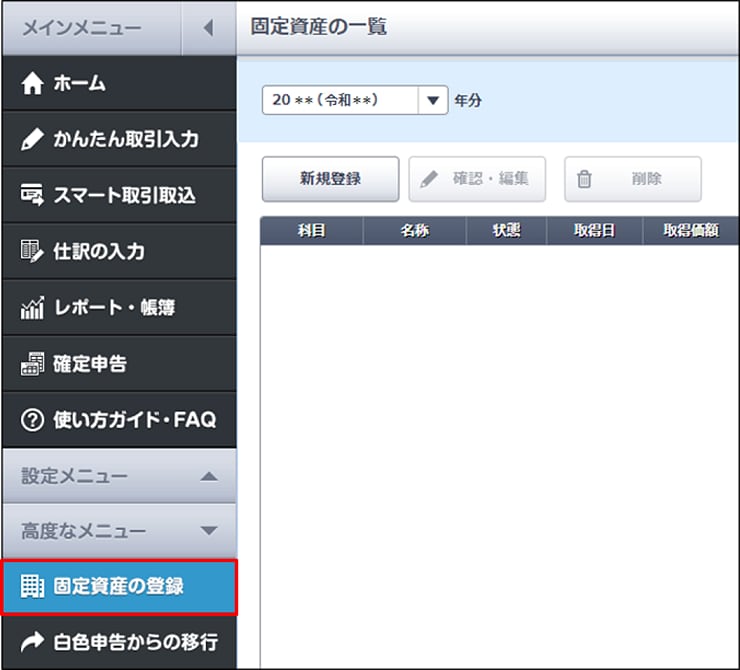
Task: Open 使い方ガイド・FAQ menu item
Action: pyautogui.click(x=119, y=420)
